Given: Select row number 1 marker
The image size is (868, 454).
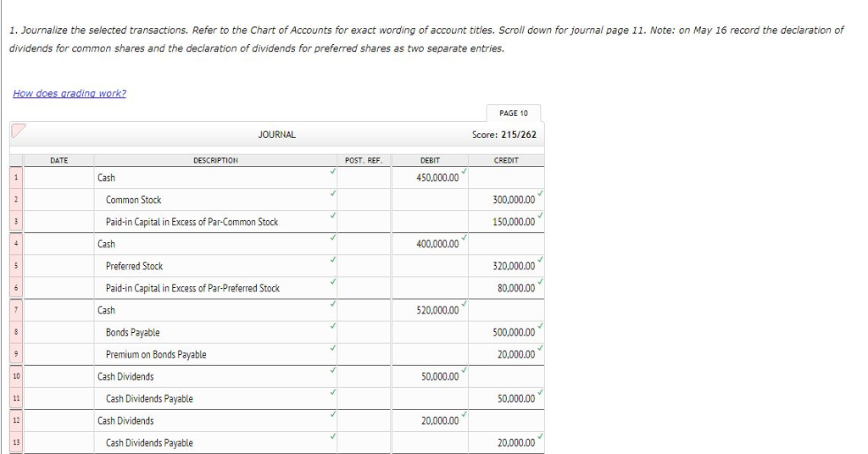Looking at the screenshot, I should (16, 178).
